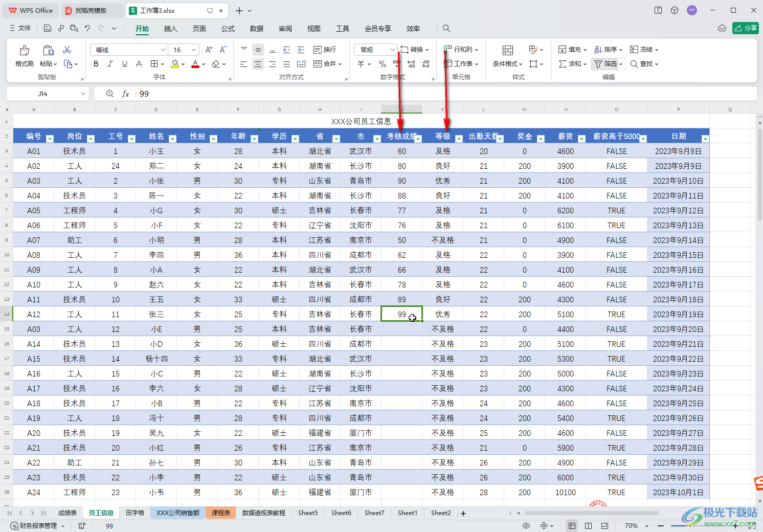
Task: Select the Format Painter (格式刷) tool
Action: pos(24,55)
